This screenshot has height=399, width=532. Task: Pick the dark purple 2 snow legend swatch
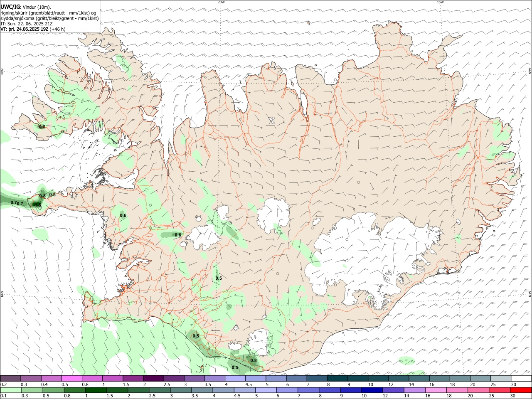point(154,378)
